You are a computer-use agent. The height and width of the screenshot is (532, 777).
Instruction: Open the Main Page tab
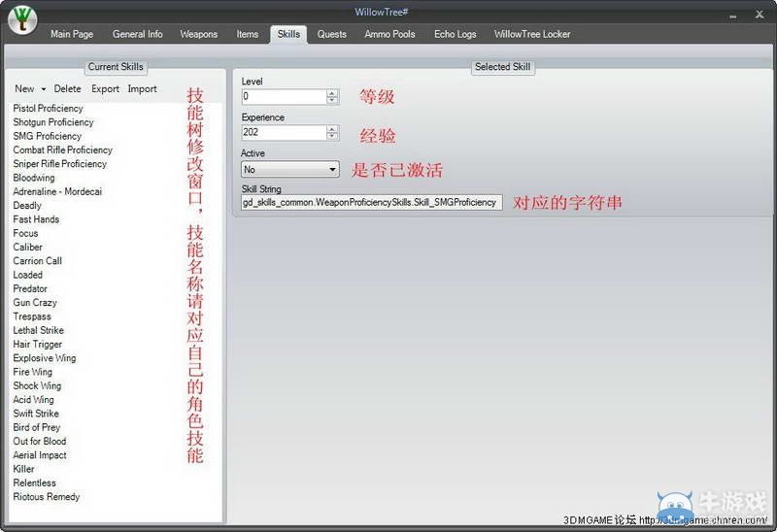pos(72,34)
